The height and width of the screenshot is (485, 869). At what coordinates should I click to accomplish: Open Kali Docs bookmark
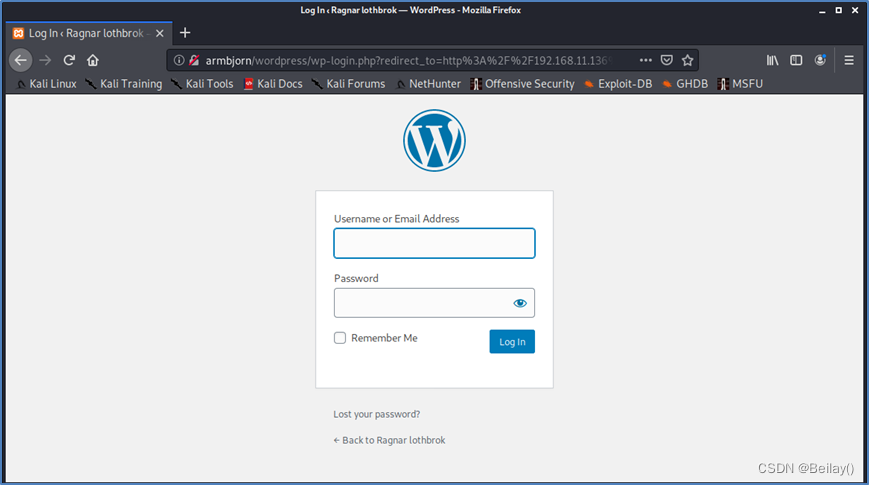click(x=273, y=84)
